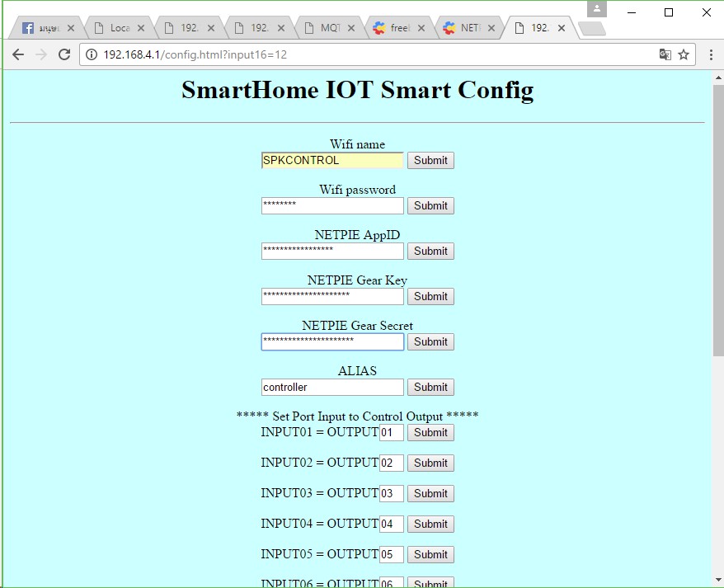Submit the NETPIE Gear Key
The height and width of the screenshot is (588, 724).
430,296
